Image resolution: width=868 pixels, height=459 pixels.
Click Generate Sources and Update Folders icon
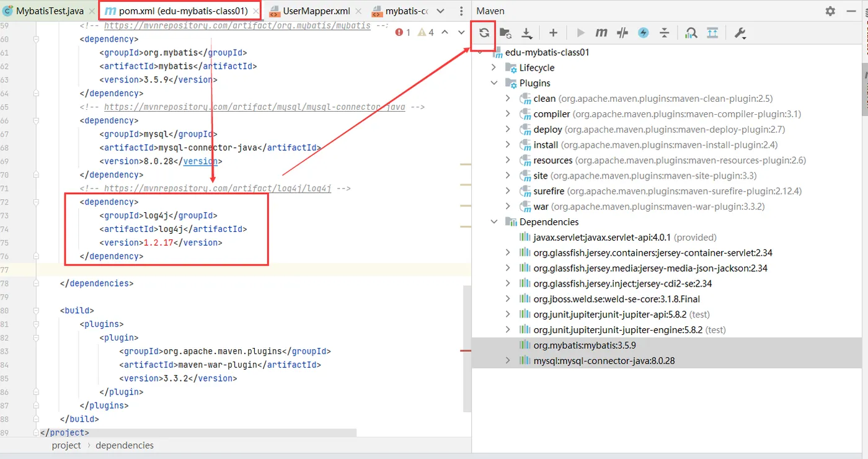pos(505,33)
